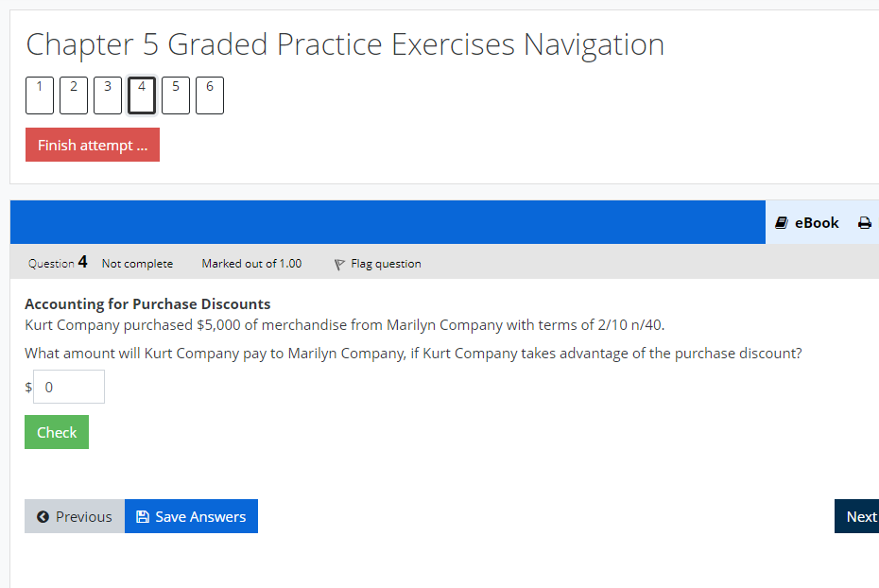
Task: Click the Marked out of 1.00 label
Action: pos(251,264)
